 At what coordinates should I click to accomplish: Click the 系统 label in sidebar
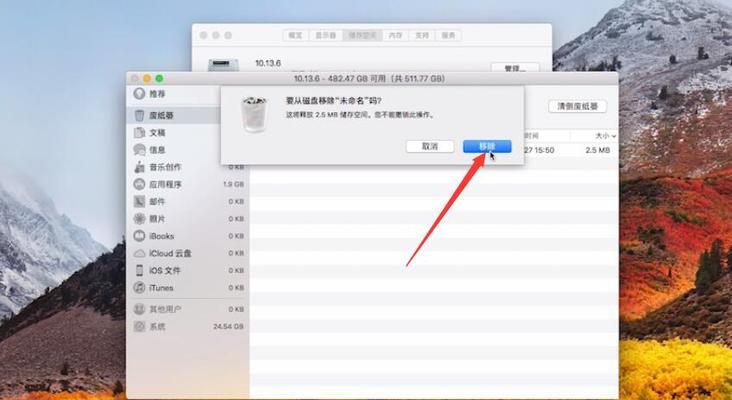tap(157, 326)
